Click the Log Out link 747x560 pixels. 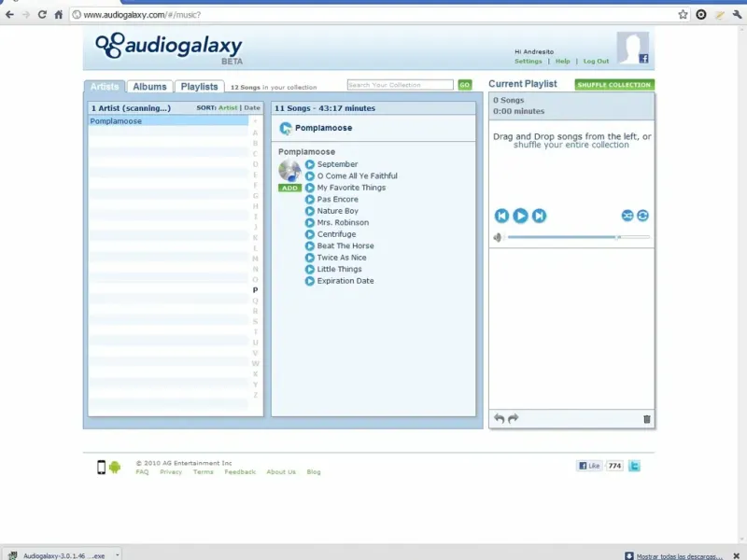tap(596, 62)
